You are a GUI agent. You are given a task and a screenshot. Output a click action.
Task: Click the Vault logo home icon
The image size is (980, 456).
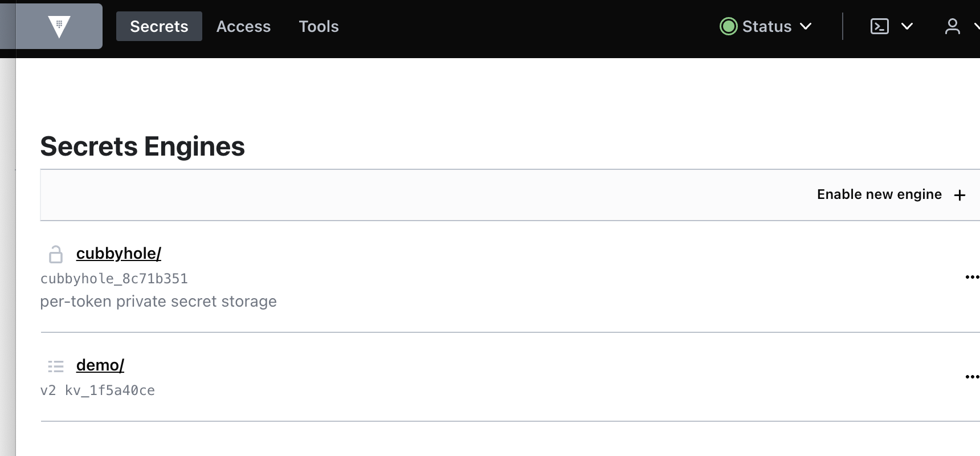point(59,26)
